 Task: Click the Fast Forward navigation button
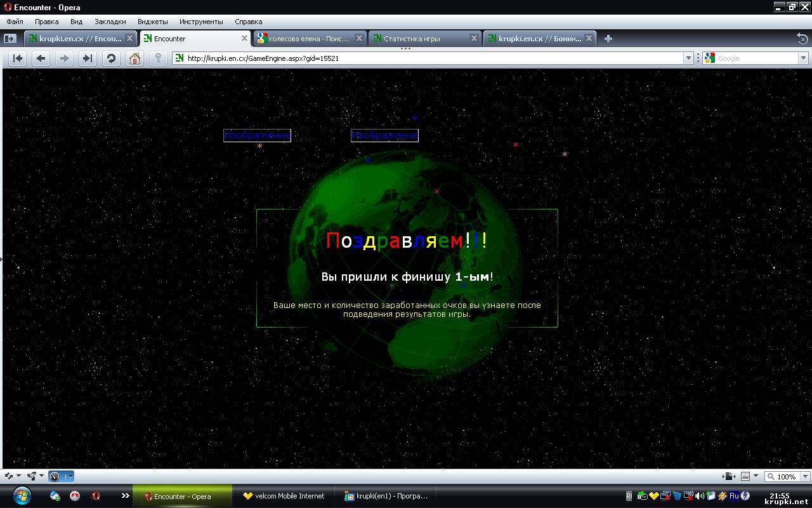point(88,58)
